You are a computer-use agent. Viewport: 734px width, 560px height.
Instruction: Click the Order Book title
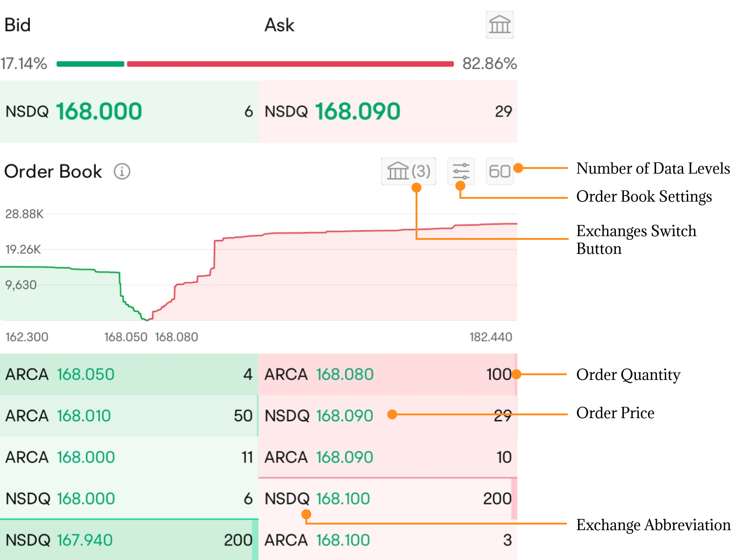(53, 171)
